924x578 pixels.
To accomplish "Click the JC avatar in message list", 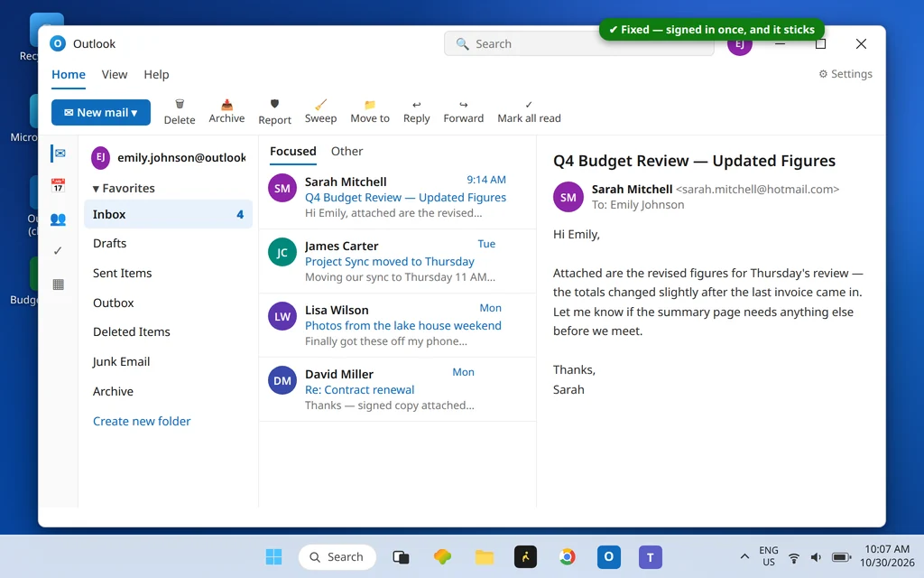I will pos(282,253).
